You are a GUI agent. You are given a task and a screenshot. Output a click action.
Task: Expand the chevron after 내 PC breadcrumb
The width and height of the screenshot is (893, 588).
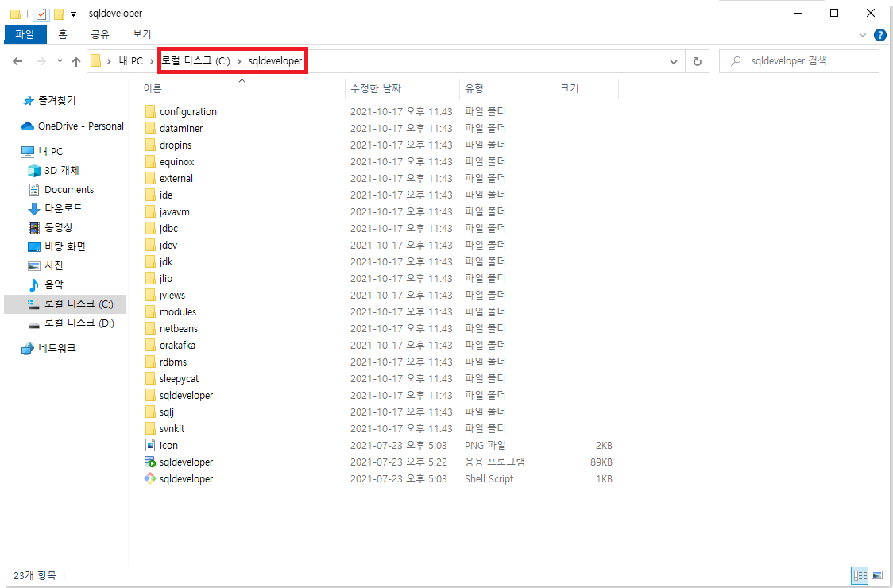click(152, 61)
